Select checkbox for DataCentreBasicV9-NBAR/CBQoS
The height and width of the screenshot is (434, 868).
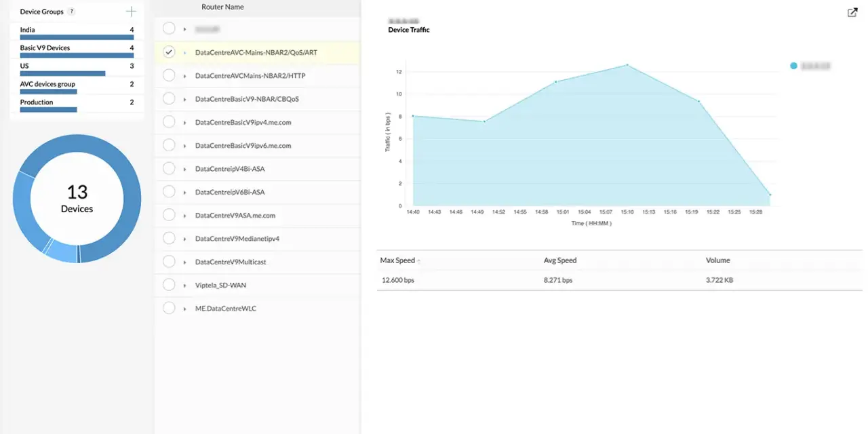[x=169, y=99]
